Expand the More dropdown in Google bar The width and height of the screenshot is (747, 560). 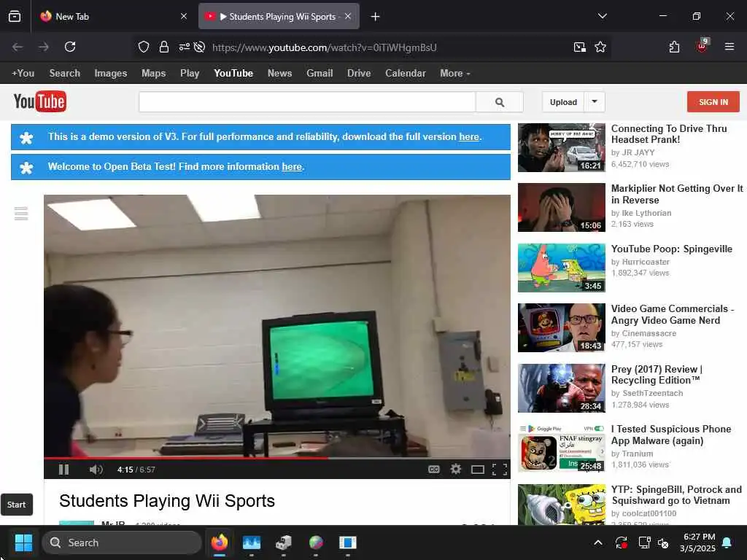[x=455, y=74]
